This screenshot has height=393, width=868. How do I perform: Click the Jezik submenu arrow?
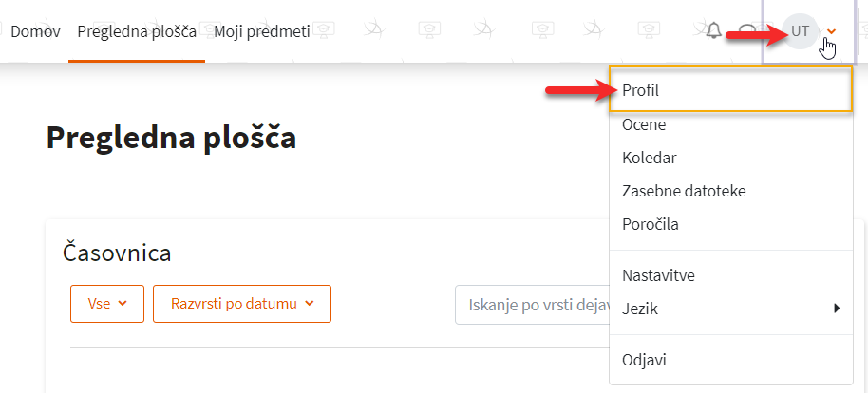(837, 309)
